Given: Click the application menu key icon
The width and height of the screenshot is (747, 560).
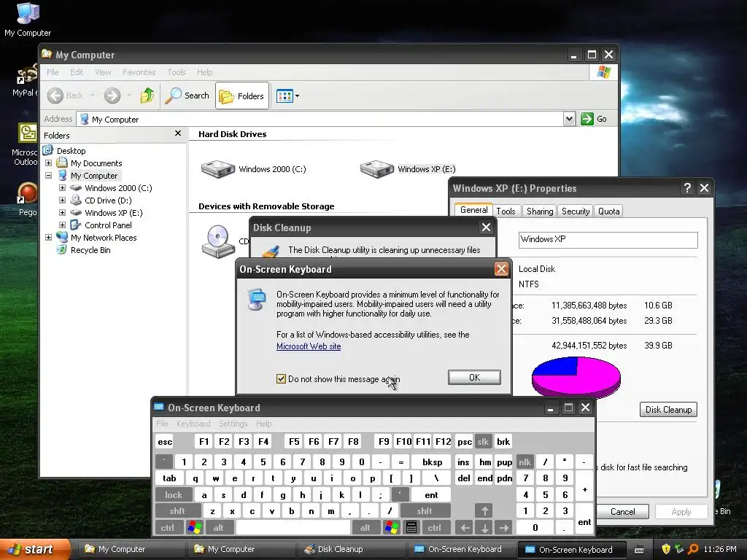Looking at the screenshot, I should click(411, 528).
